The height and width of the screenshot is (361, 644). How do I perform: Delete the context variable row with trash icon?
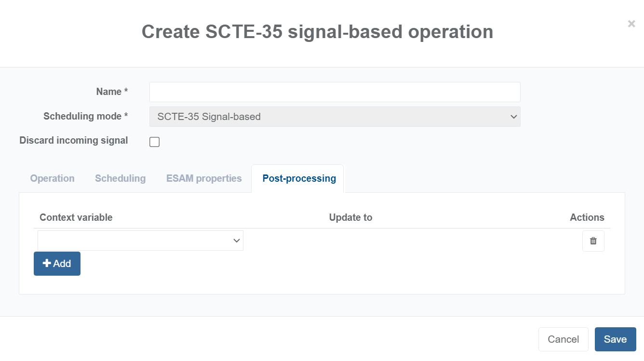(x=593, y=241)
